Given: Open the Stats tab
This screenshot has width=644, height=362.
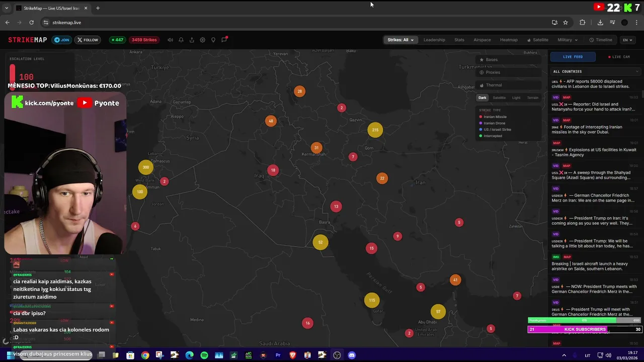Looking at the screenshot, I should click(459, 40).
